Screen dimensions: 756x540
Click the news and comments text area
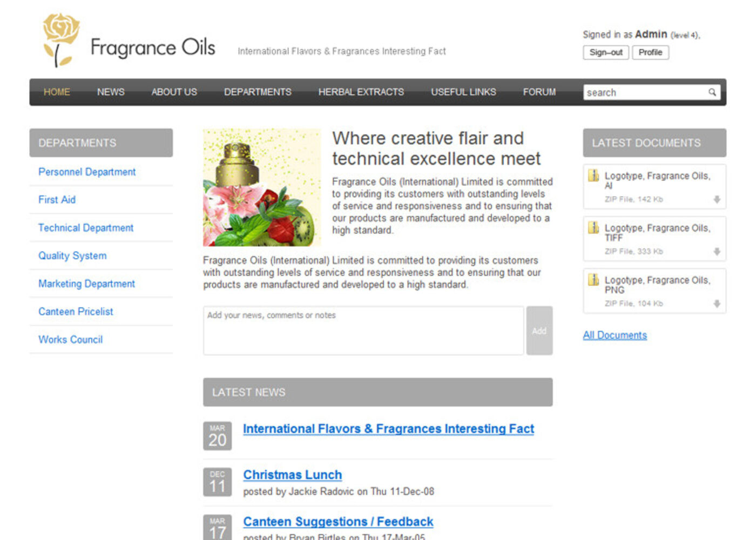tap(363, 330)
